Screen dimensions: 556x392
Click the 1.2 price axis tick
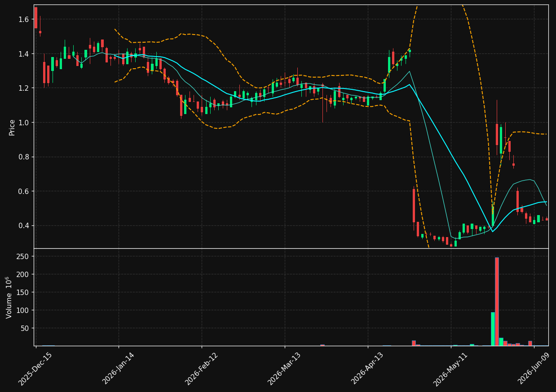click(24, 88)
